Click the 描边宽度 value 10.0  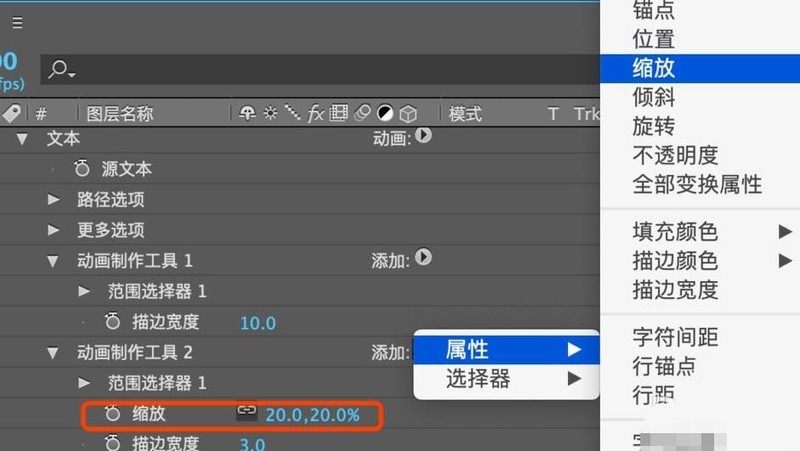click(258, 323)
